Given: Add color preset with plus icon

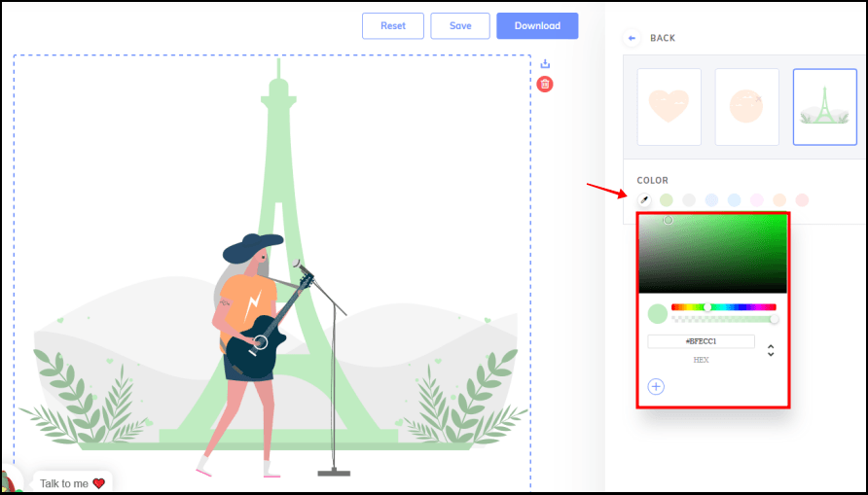Looking at the screenshot, I should coord(656,387).
